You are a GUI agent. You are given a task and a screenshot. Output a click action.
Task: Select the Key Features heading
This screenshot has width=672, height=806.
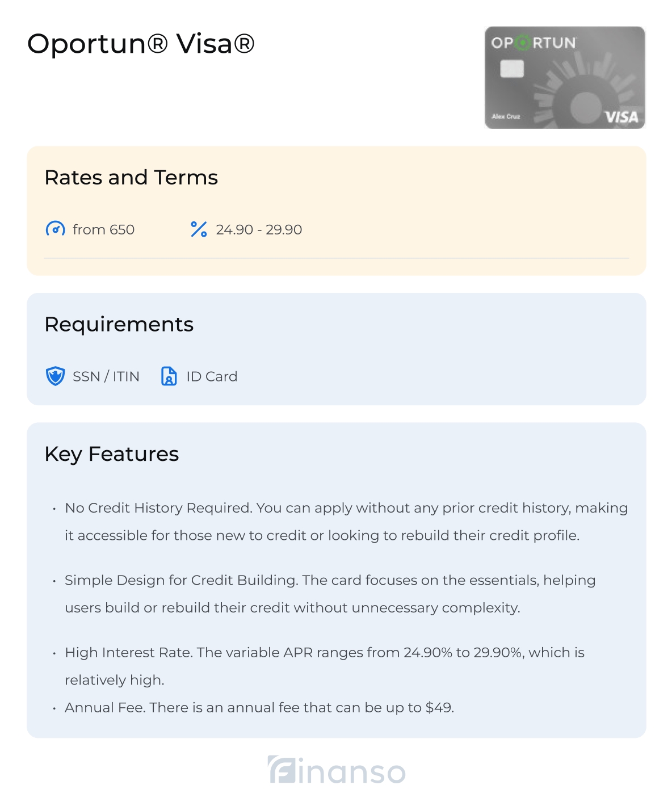[112, 454]
